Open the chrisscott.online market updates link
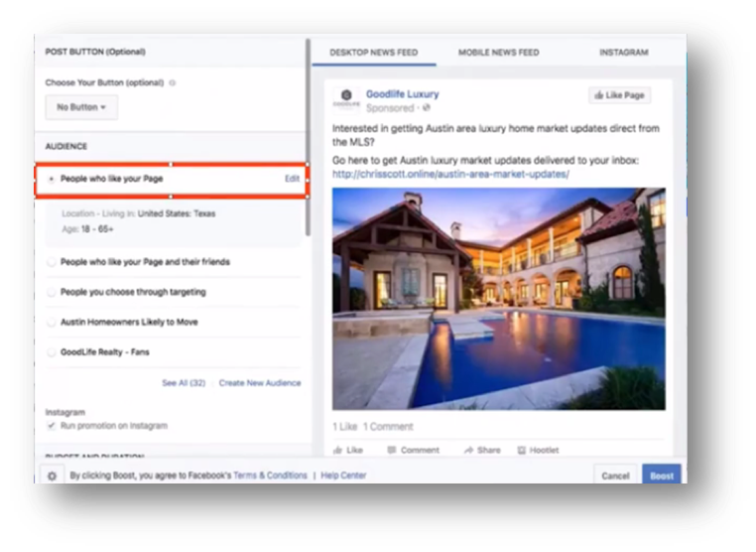 point(450,174)
